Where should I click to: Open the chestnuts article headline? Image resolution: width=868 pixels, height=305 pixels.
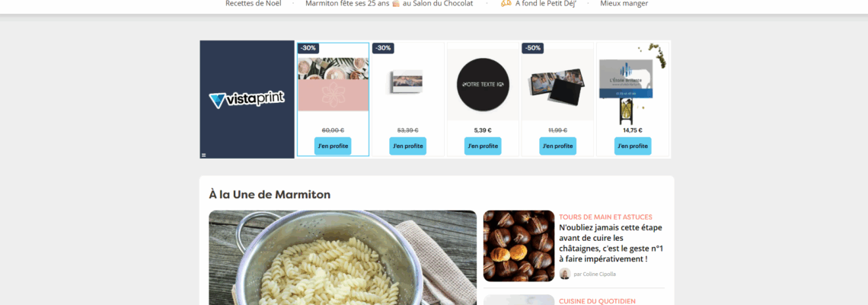(611, 243)
